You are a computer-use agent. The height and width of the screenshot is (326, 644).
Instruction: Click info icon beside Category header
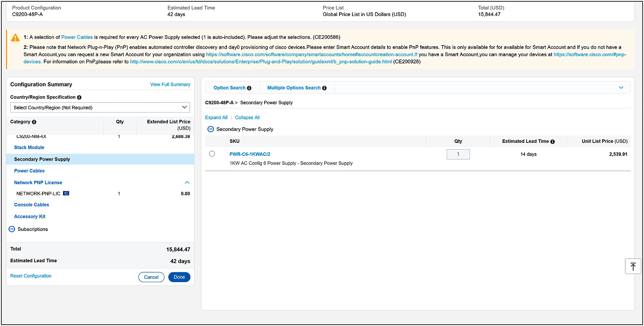tap(34, 122)
